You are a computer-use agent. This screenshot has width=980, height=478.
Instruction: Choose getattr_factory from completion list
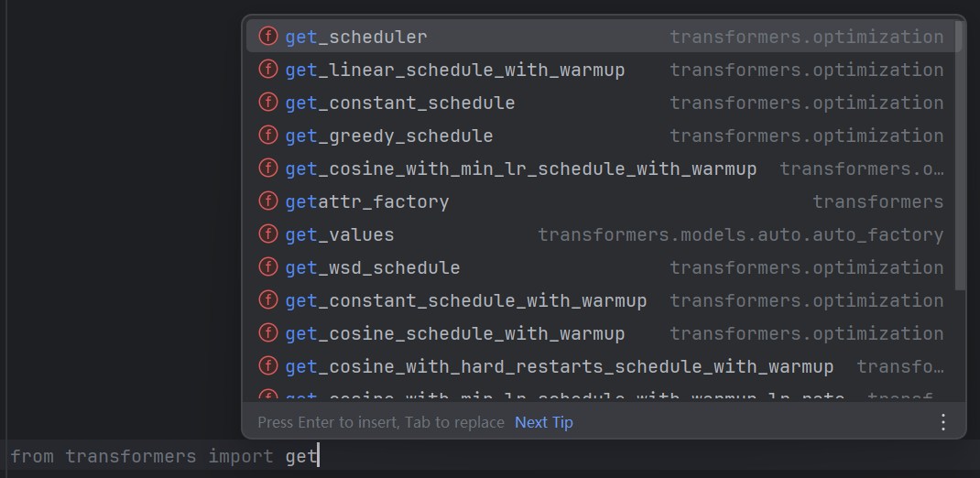[x=600, y=201]
